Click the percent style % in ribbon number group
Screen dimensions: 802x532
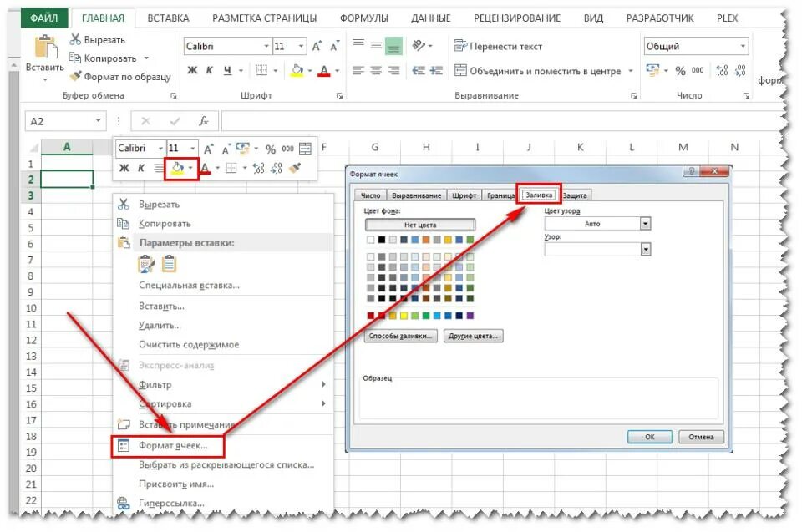pos(680,71)
